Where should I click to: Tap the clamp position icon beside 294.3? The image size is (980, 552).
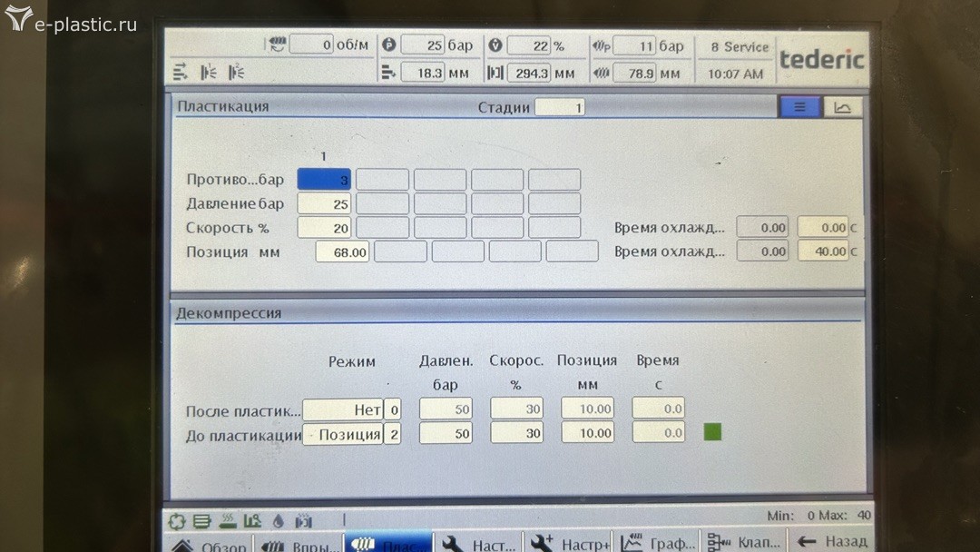tap(495, 73)
